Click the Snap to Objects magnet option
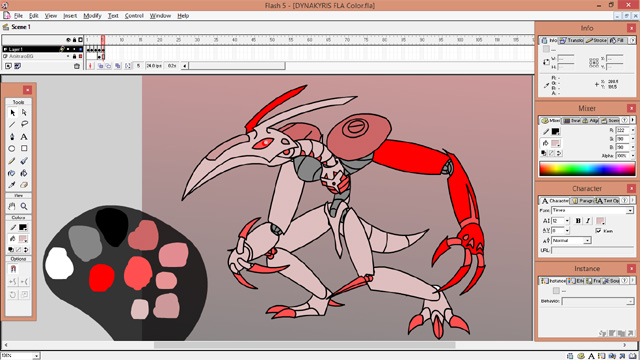 (13, 269)
